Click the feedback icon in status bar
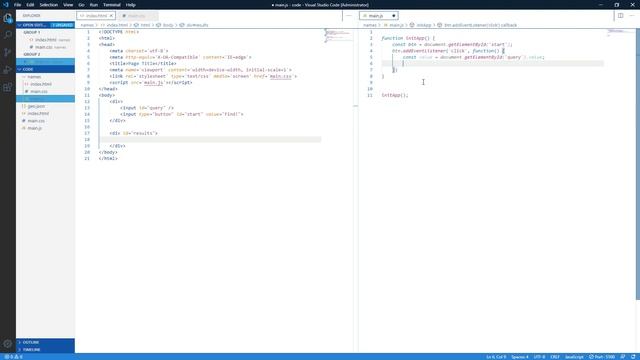The height and width of the screenshot is (360, 640). click(623, 357)
